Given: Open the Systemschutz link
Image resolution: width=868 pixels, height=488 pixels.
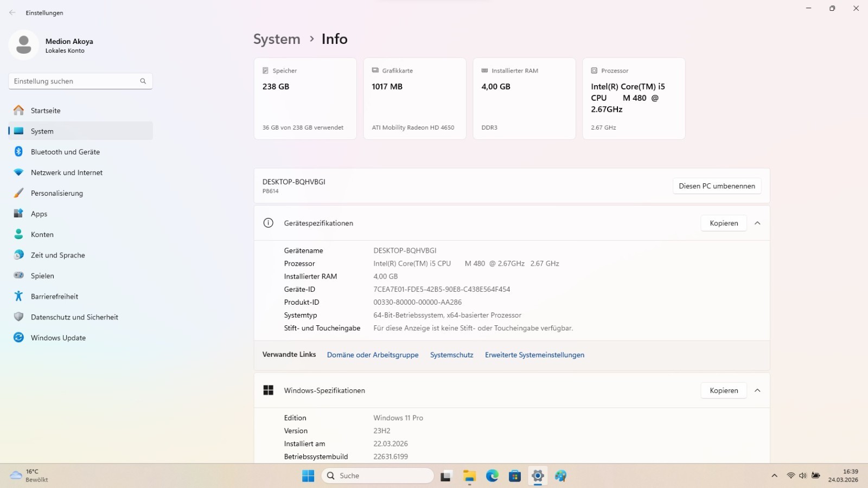Looking at the screenshot, I should tap(451, 355).
